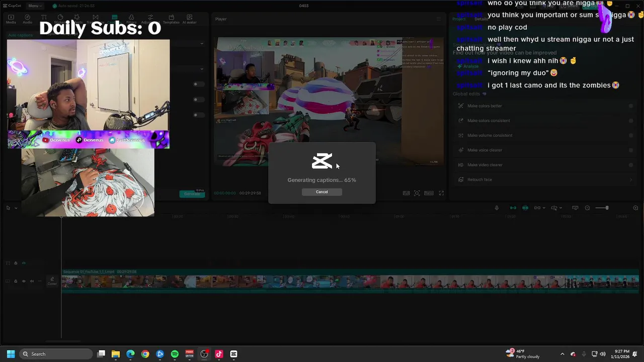The height and width of the screenshot is (362, 644).
Task: Click the Analyze button in right panel
Action: (x=468, y=66)
